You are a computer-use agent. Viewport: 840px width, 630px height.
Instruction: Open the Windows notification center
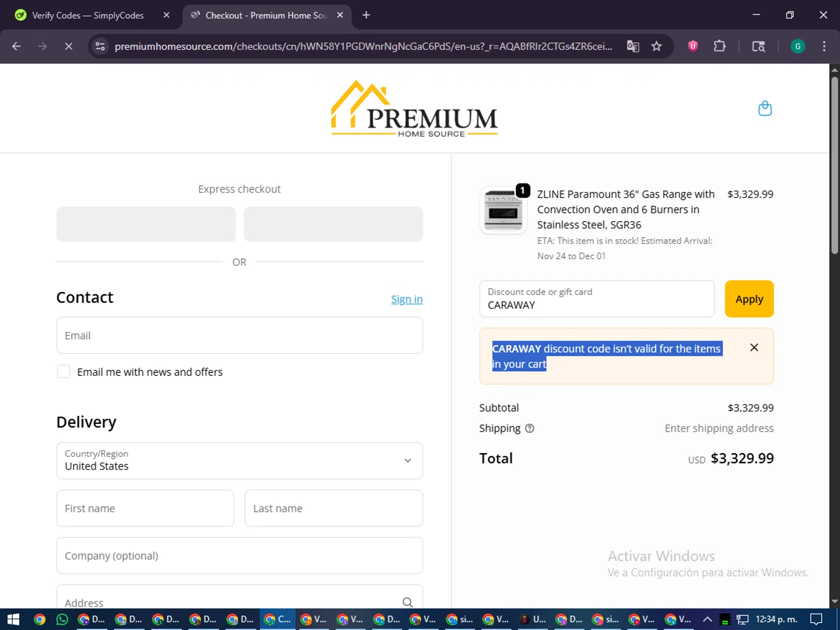pos(816,619)
